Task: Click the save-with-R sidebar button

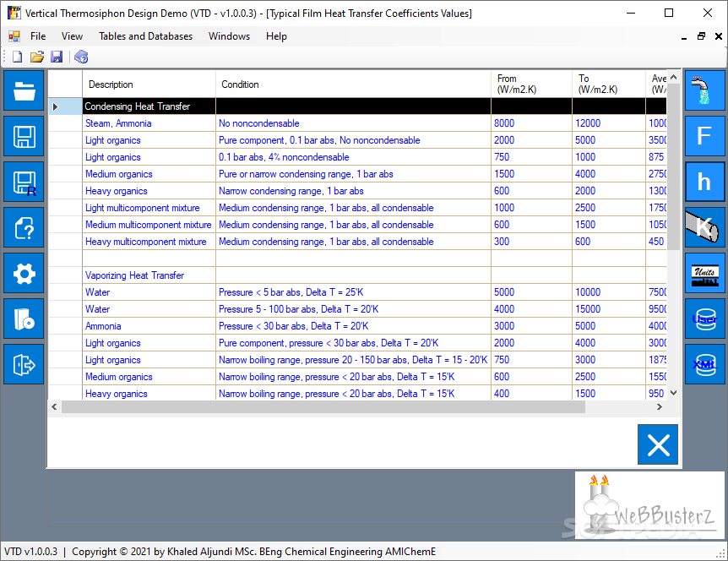Action: point(24,182)
